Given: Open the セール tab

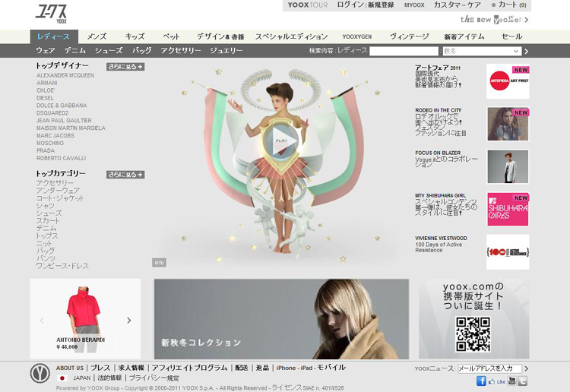Looking at the screenshot, I should 511,36.
